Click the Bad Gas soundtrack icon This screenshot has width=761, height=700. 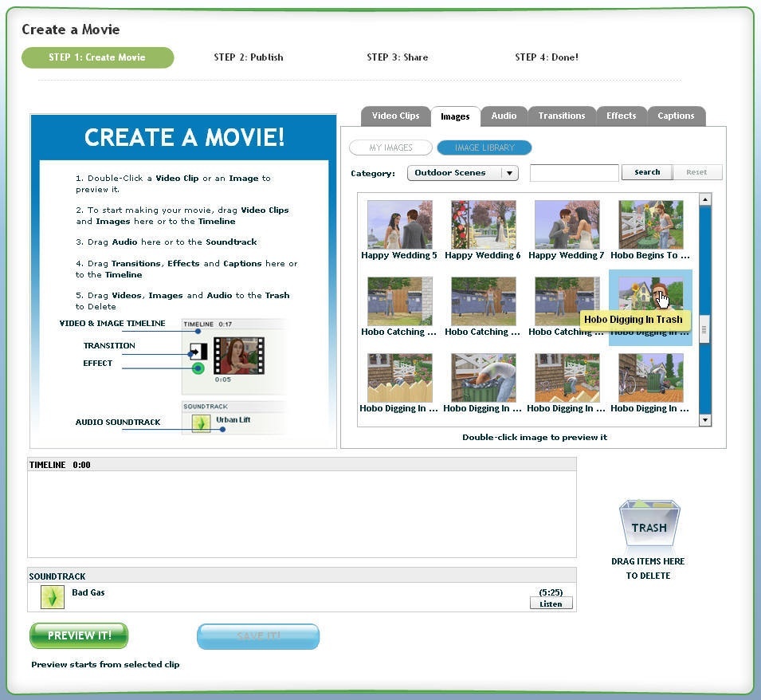(52, 597)
